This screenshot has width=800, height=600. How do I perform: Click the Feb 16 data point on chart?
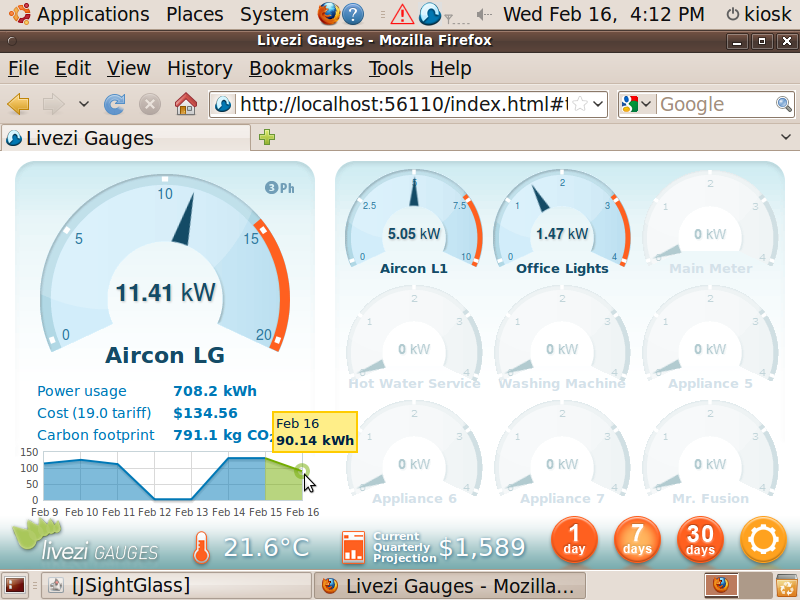(x=302, y=471)
